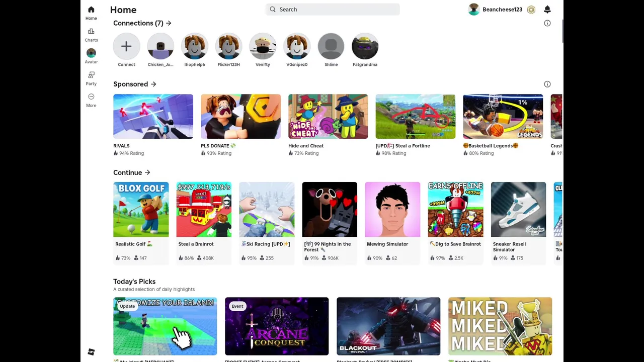This screenshot has height=362, width=644.
Task: Open the Customize Your Island pick
Action: [x=165, y=326]
